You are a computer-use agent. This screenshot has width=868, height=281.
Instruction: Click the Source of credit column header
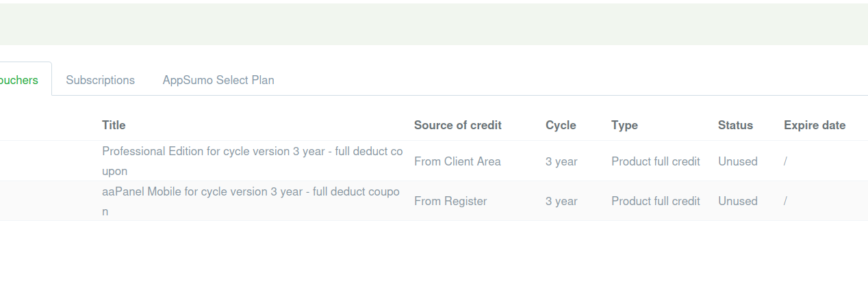point(457,125)
